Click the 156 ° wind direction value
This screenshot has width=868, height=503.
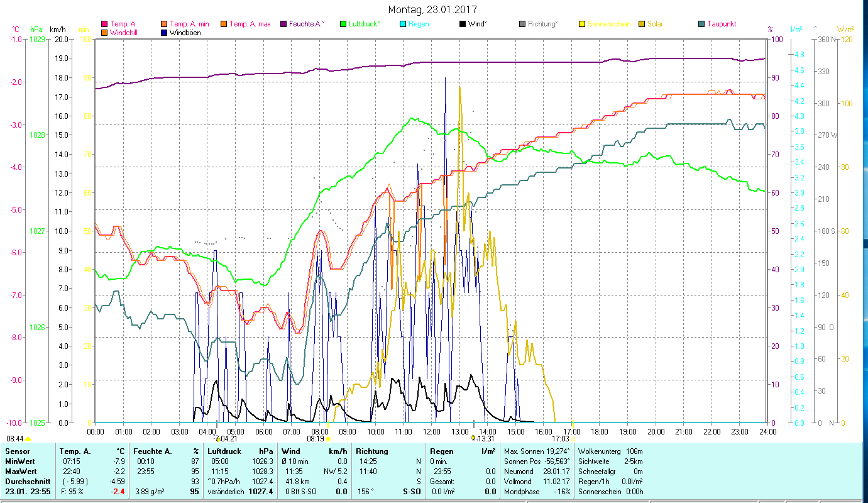(365, 491)
